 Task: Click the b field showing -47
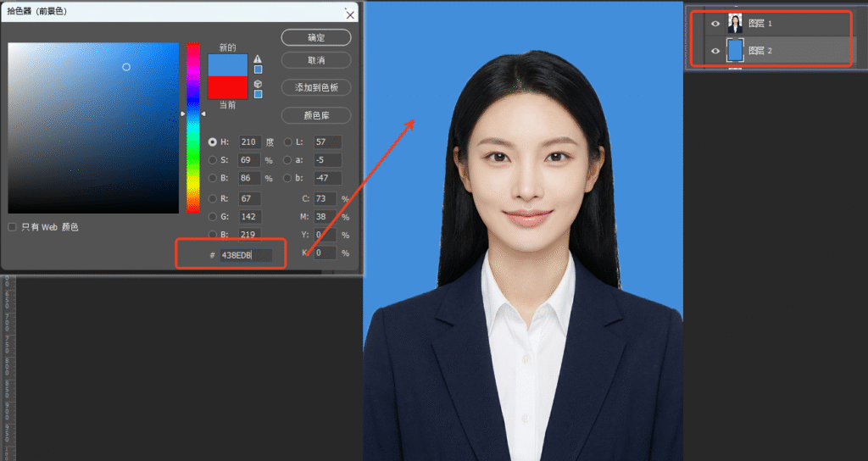[x=327, y=178]
